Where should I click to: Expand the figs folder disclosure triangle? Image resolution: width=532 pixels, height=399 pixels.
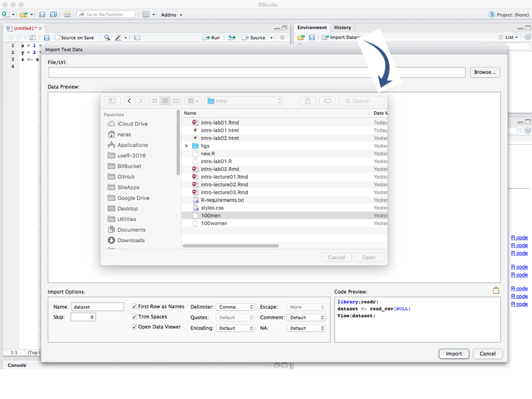coord(187,146)
